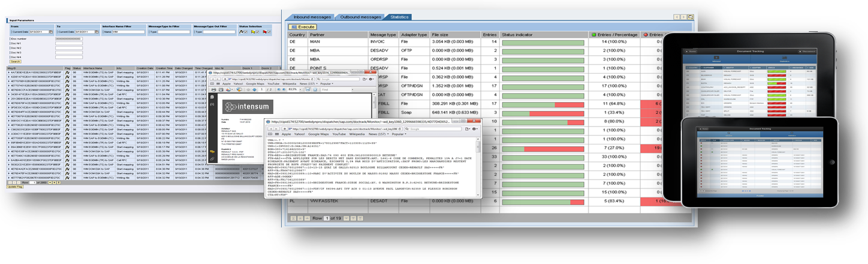Open calendar picker for To date
868x264 pixels.
(97, 32)
